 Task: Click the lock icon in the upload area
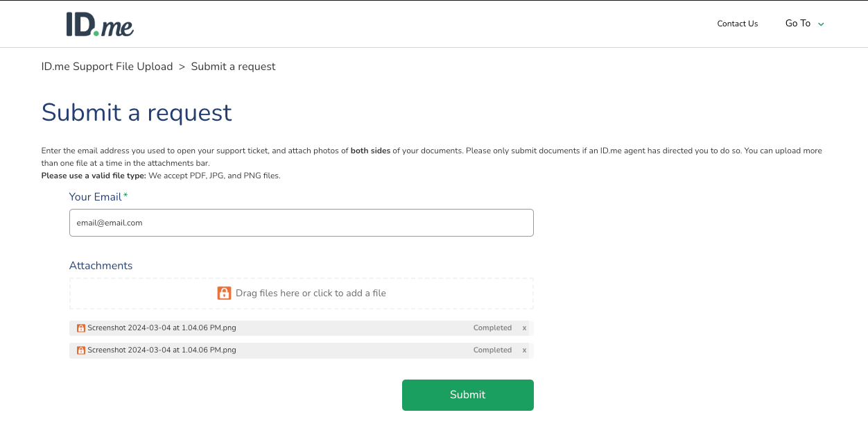(224, 293)
